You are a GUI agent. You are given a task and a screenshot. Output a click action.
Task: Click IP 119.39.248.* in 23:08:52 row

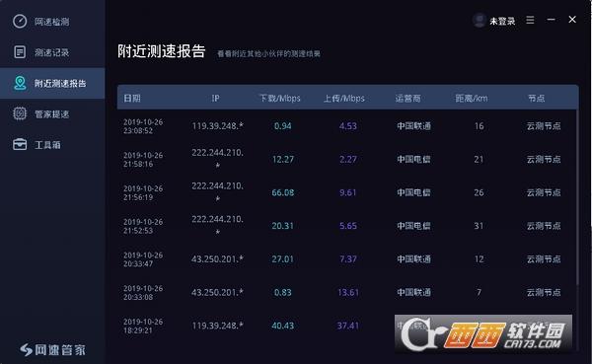click(217, 125)
